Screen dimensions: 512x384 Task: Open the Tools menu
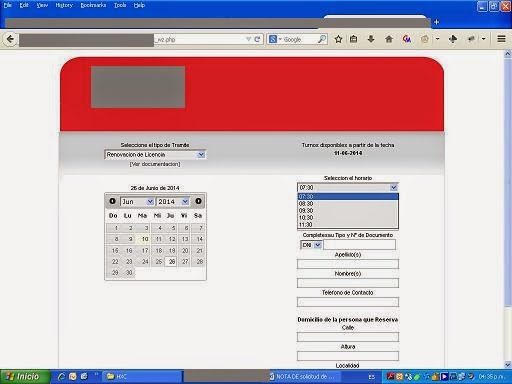120,5
